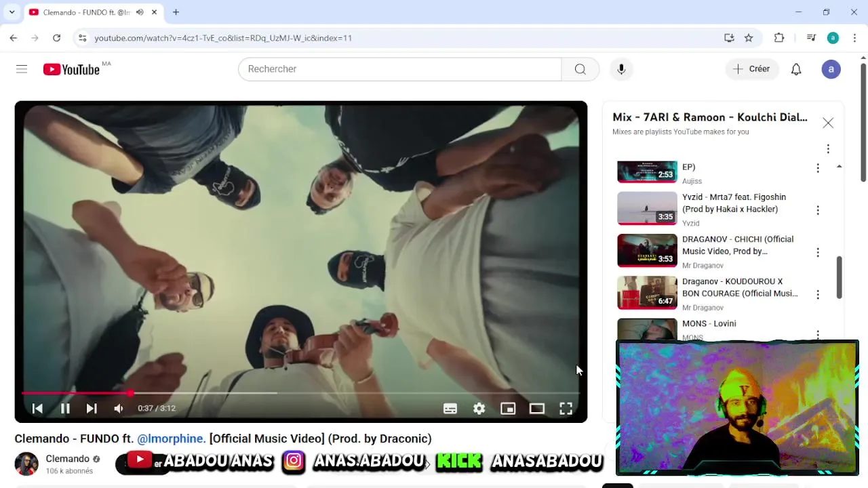
Task: Click the search magnifier button
Action: tap(580, 69)
